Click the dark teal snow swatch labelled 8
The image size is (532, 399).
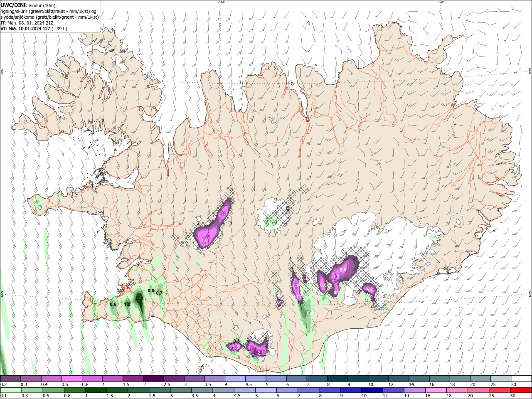tap(337, 378)
